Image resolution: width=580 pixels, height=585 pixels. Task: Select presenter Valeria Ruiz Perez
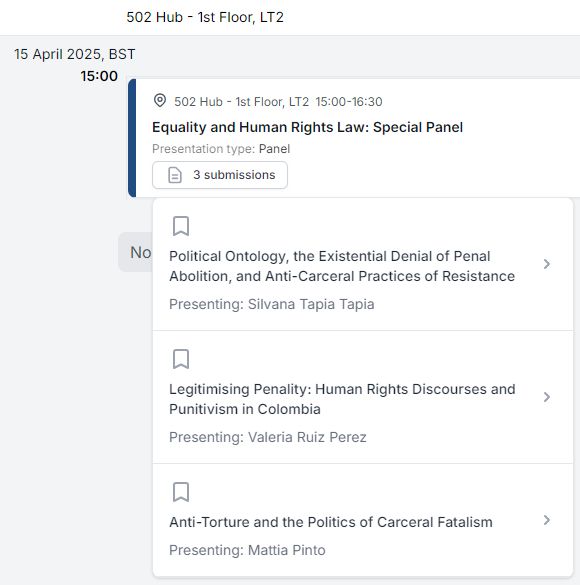[307, 437]
